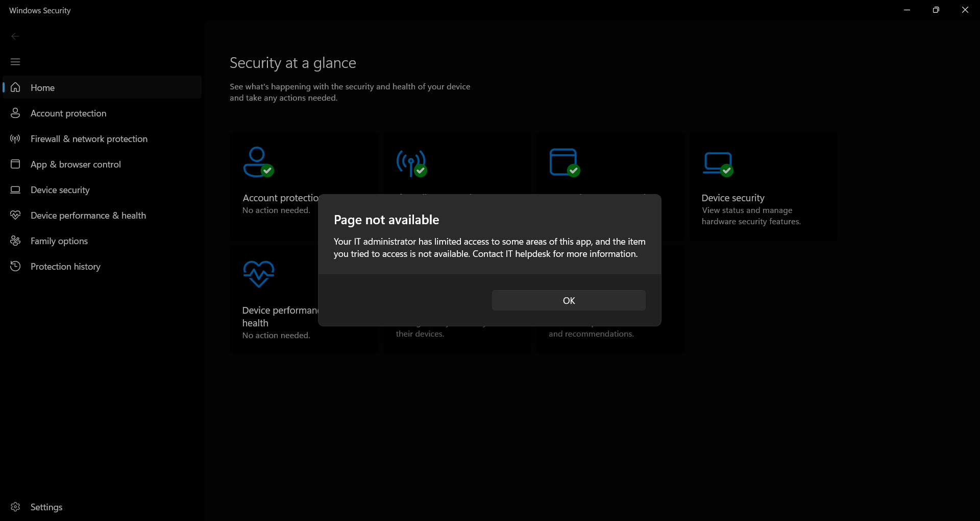Viewport: 980px width, 521px height.
Task: Go to App & browser control in sidebar
Action: click(102, 164)
